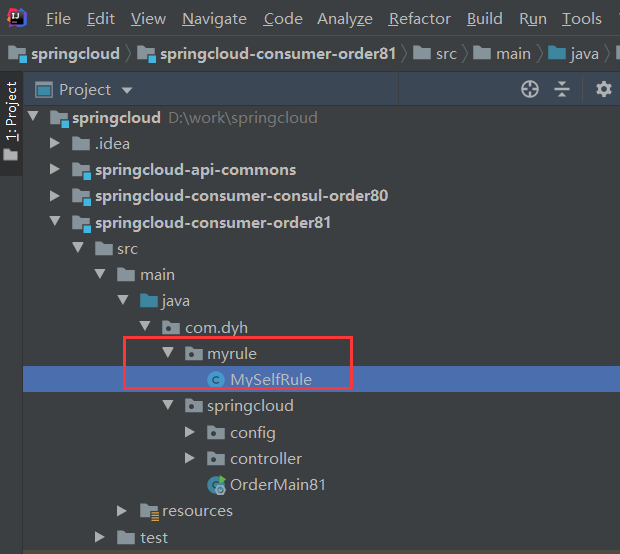Collapse the springcloud package arrow

tap(168, 405)
